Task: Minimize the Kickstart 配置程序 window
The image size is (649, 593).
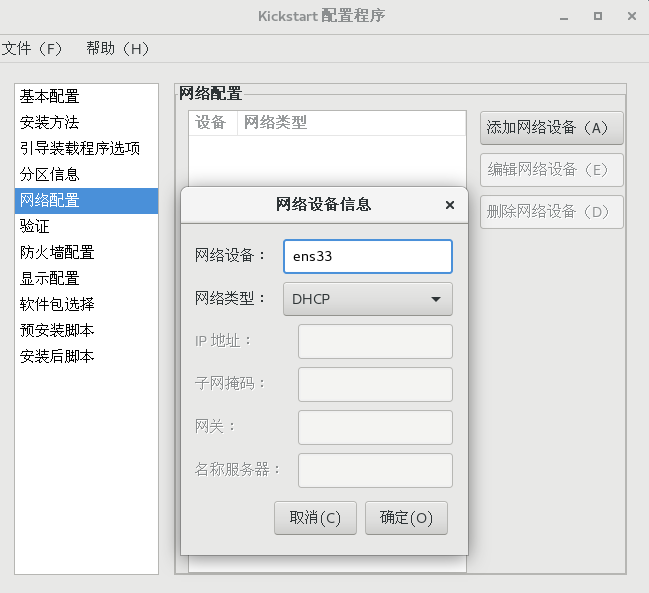Action: (x=564, y=17)
